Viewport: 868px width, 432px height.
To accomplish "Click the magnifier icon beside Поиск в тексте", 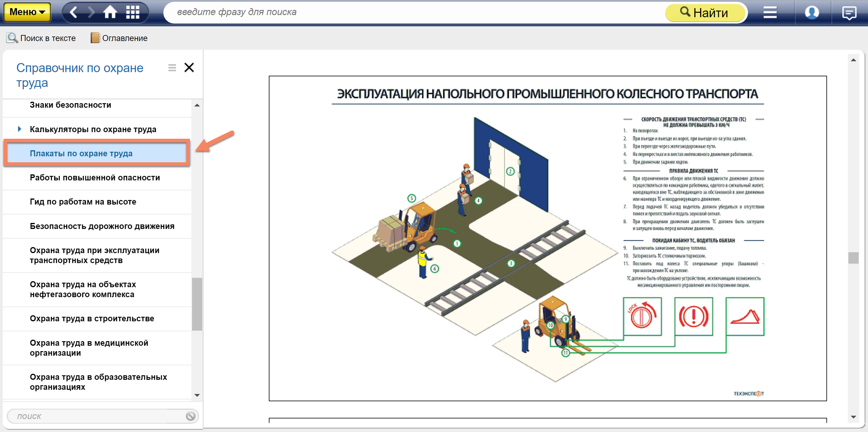I will [12, 38].
